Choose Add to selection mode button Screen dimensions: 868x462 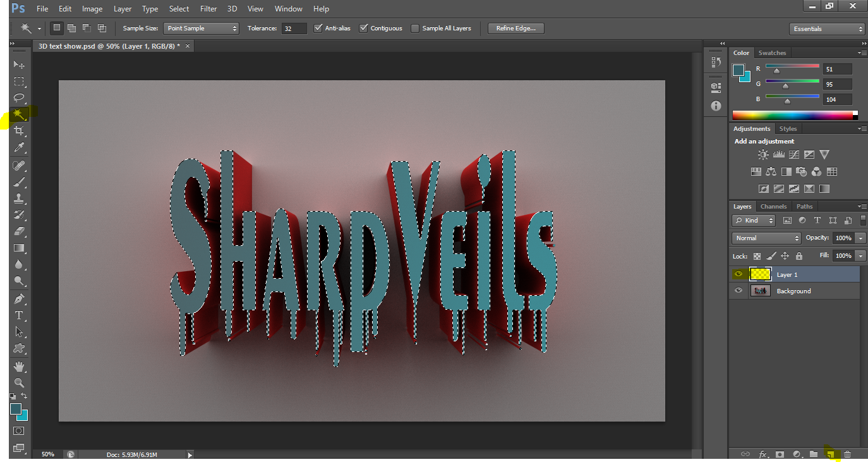(x=71, y=28)
